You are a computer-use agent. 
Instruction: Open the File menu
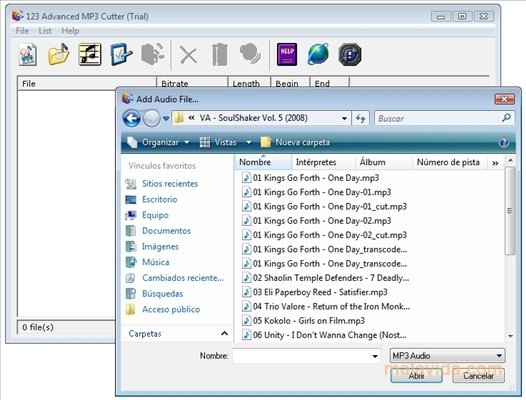click(22, 31)
